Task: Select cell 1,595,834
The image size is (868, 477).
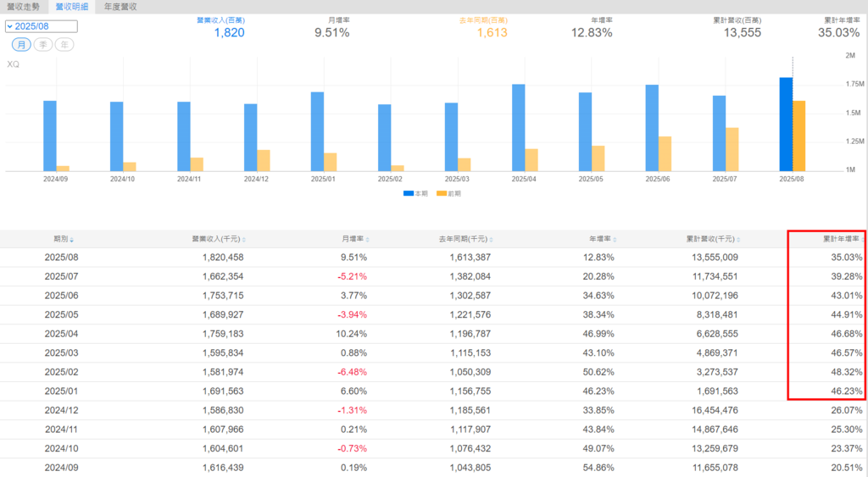Action: pos(223,353)
